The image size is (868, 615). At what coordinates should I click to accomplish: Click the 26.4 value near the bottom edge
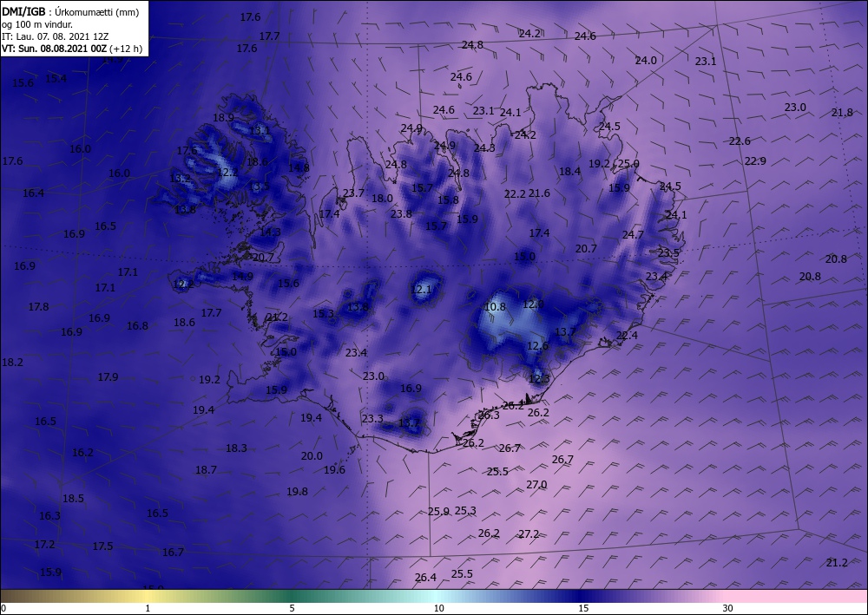pos(425,578)
